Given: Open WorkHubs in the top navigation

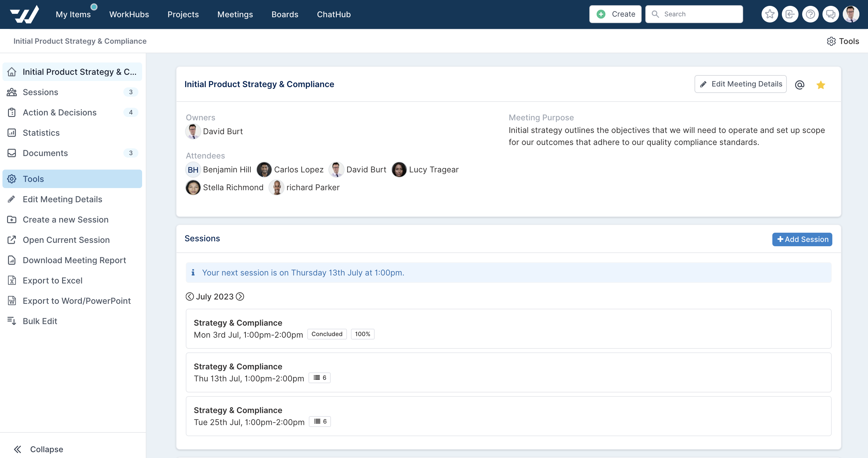Looking at the screenshot, I should [x=129, y=14].
